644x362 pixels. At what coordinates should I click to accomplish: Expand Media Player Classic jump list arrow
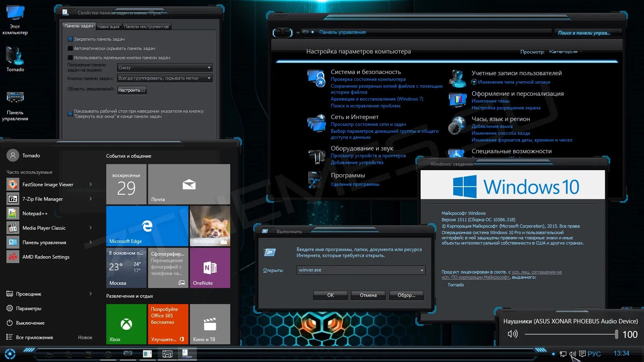[91, 228]
